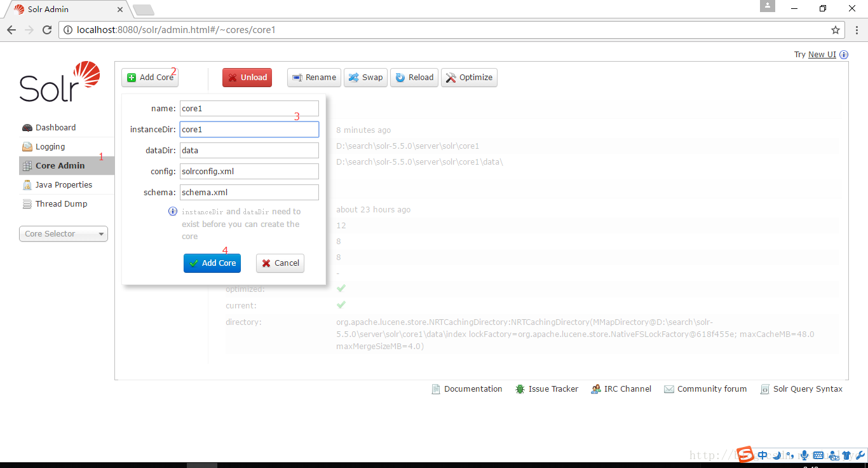Open the Sogou skin shirt icon

847,455
